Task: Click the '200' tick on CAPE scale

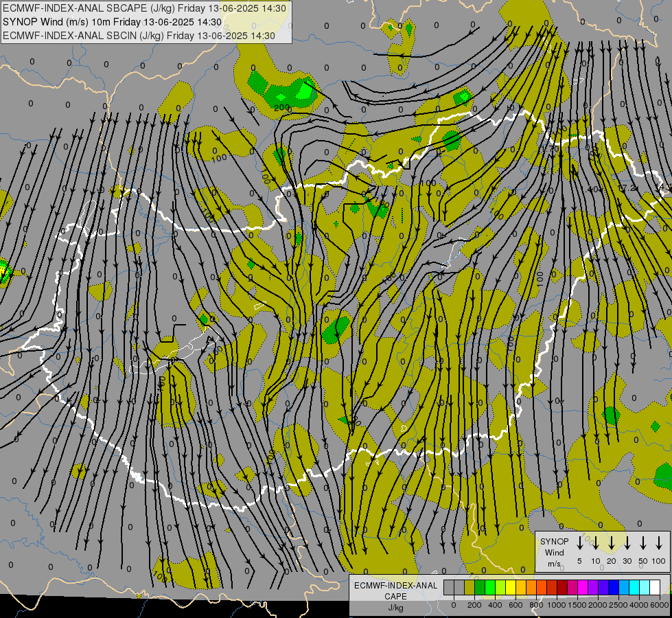Action: (x=474, y=605)
